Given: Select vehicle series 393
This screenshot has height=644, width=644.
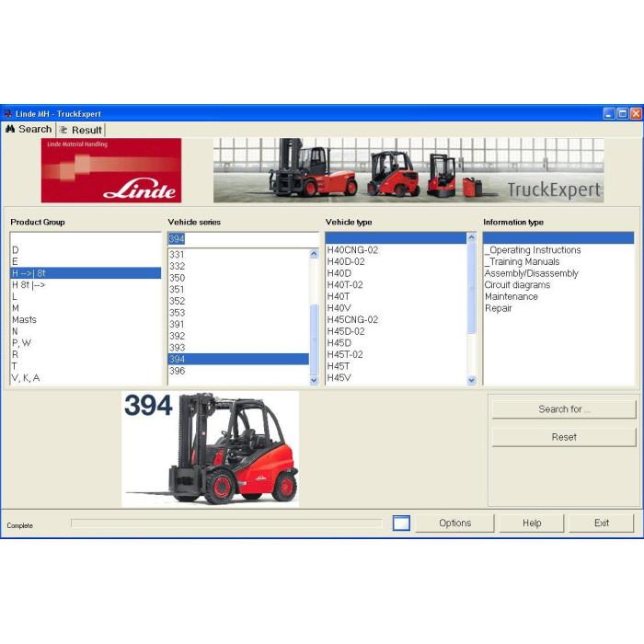Looking at the screenshot, I should click(x=238, y=348).
